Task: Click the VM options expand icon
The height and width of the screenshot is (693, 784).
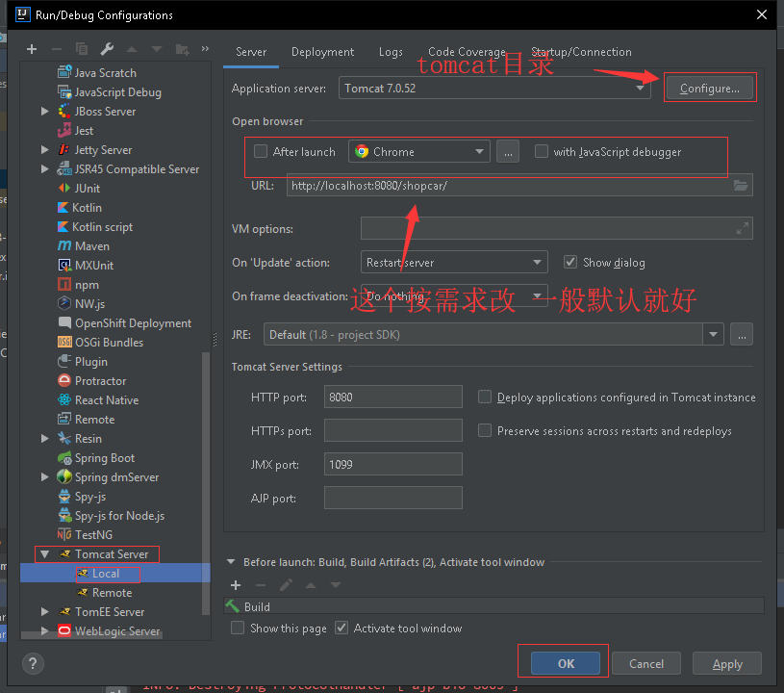Action: (x=742, y=228)
